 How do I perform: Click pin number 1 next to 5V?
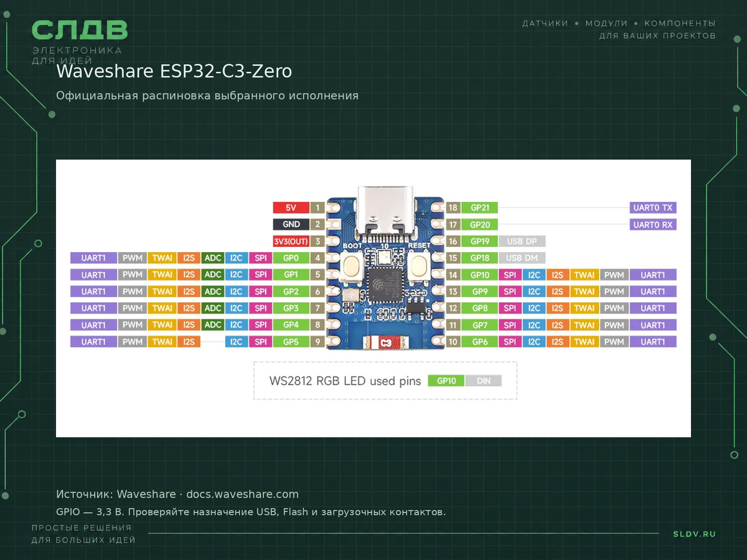(317, 208)
